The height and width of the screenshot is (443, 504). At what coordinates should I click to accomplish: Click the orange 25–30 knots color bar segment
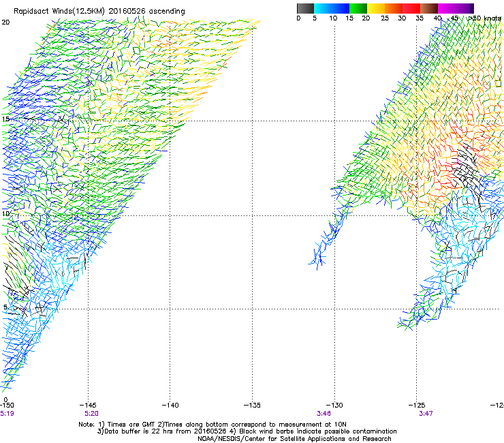click(394, 8)
